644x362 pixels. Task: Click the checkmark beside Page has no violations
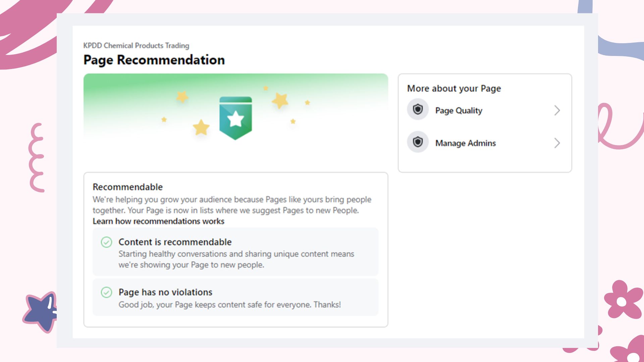(x=106, y=292)
